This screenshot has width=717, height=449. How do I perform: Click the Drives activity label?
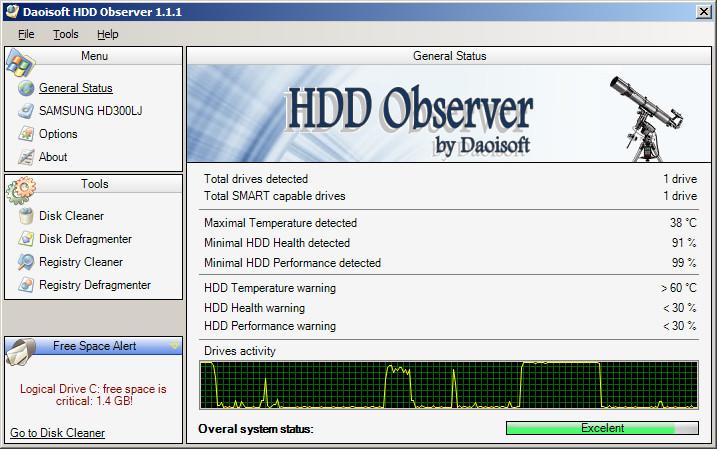coord(240,351)
